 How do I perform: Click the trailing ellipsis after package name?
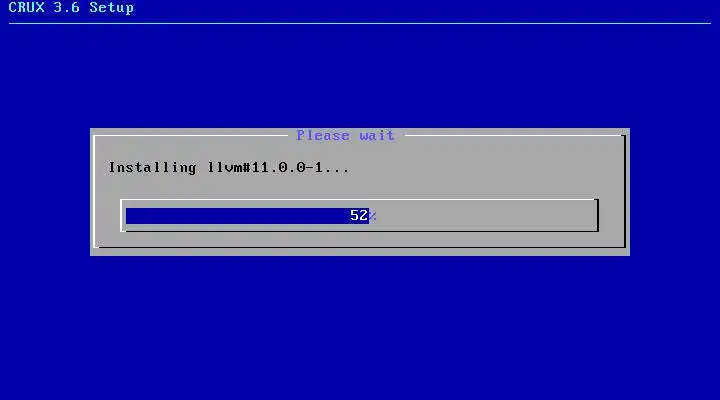(336, 171)
